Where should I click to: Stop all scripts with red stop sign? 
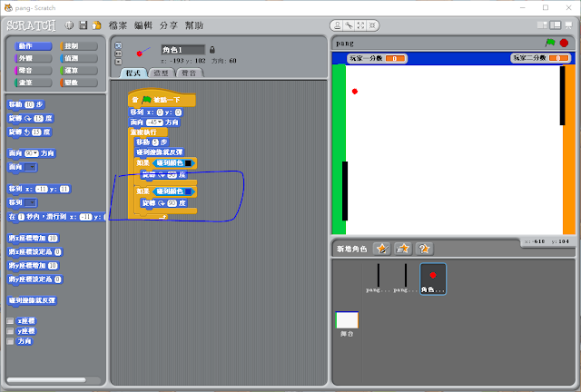tap(564, 43)
